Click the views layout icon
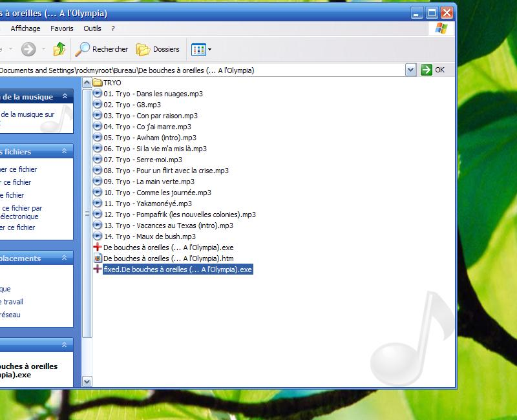The width and height of the screenshot is (517, 420). [x=198, y=49]
